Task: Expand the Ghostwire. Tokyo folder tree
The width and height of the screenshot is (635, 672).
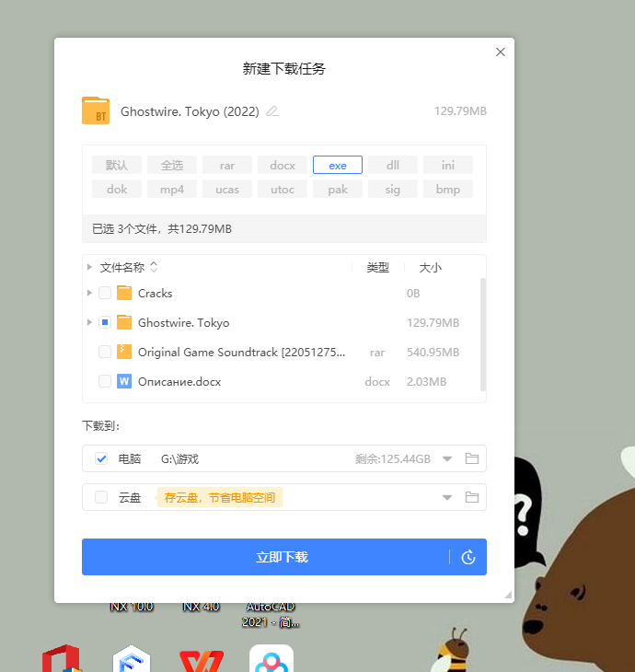Action: coord(89,323)
